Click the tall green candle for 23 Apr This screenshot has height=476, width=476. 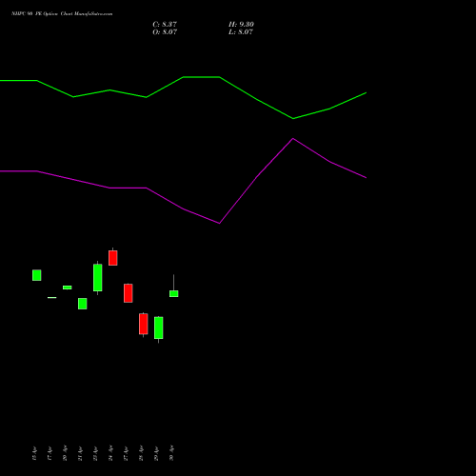tap(98, 278)
